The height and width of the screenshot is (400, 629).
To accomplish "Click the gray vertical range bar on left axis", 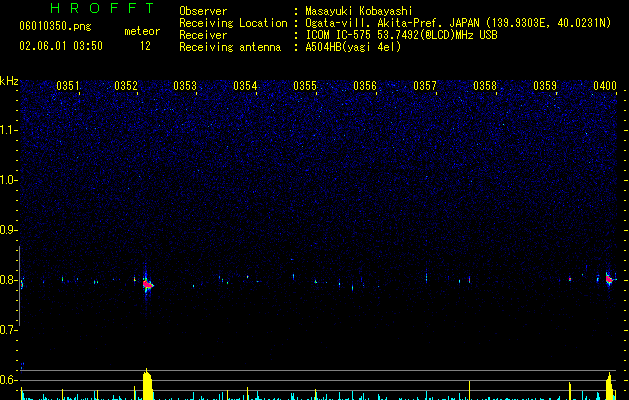I will coord(20,286).
